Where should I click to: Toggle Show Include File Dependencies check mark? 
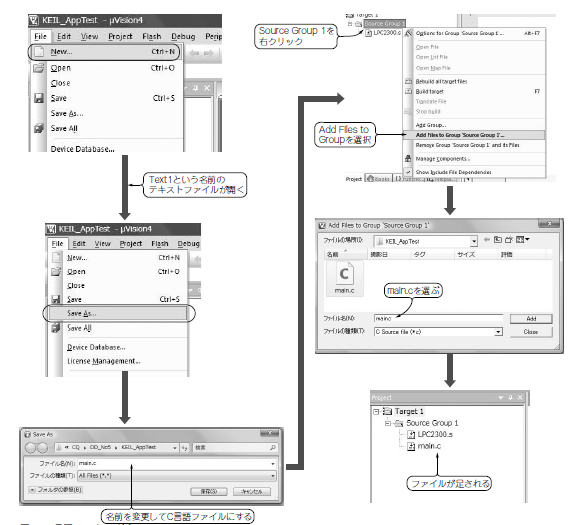click(x=408, y=172)
